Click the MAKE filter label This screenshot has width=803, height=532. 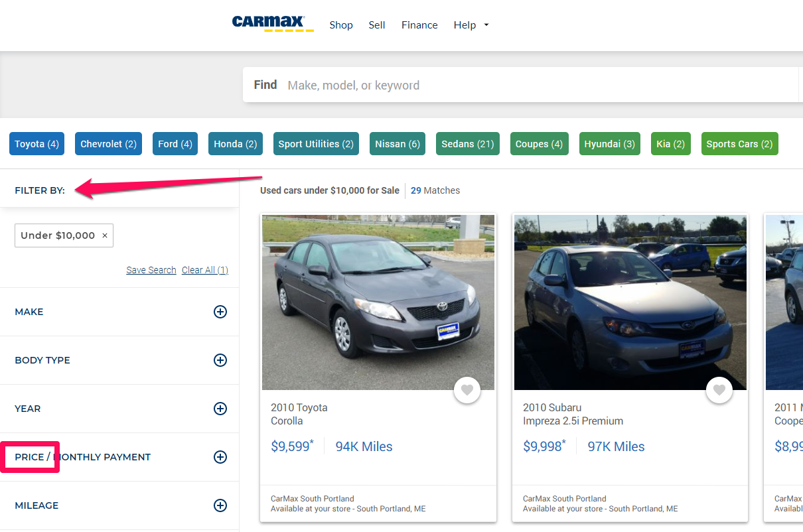pos(29,312)
